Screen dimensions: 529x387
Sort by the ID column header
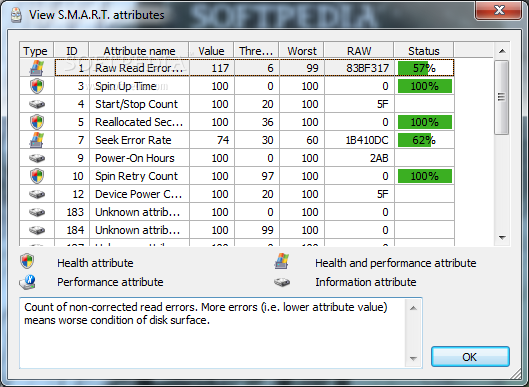coord(71,51)
